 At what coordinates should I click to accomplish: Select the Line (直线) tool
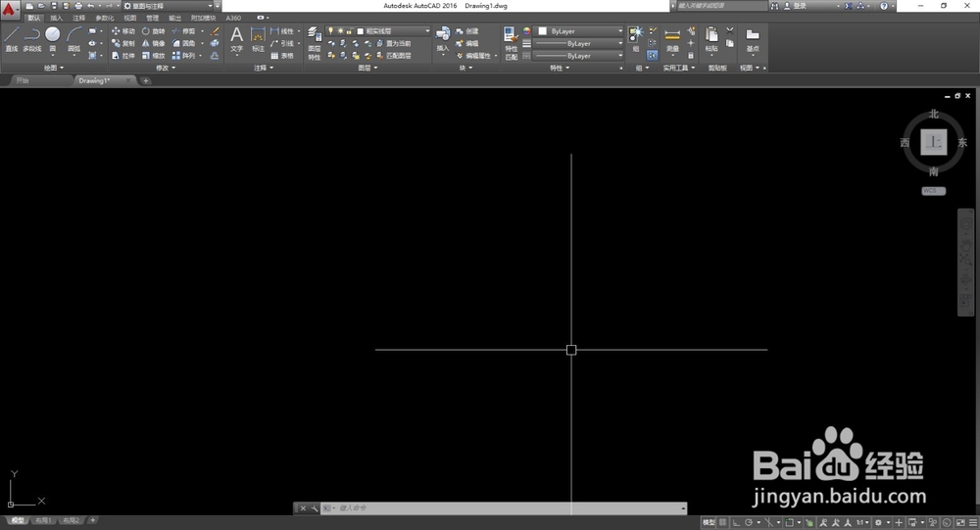[x=11, y=39]
